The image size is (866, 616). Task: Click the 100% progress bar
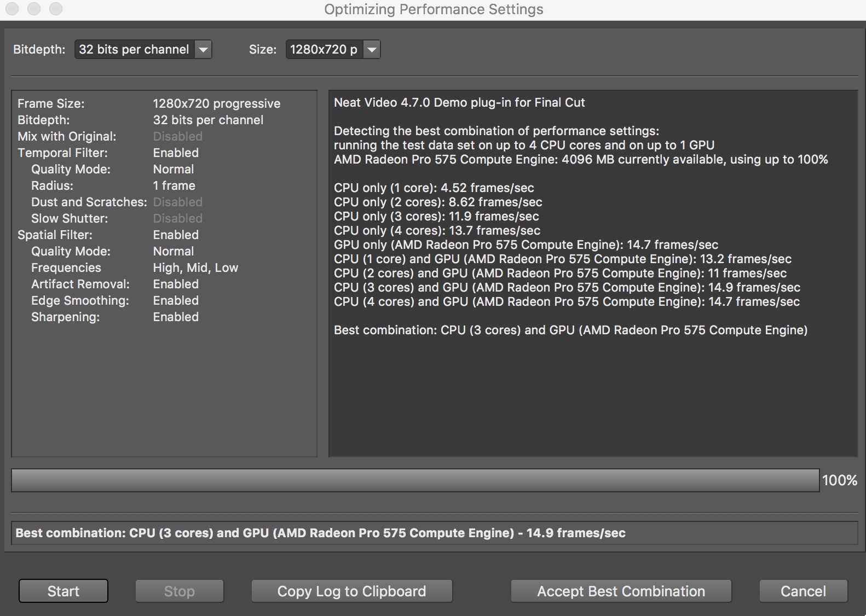tap(415, 480)
